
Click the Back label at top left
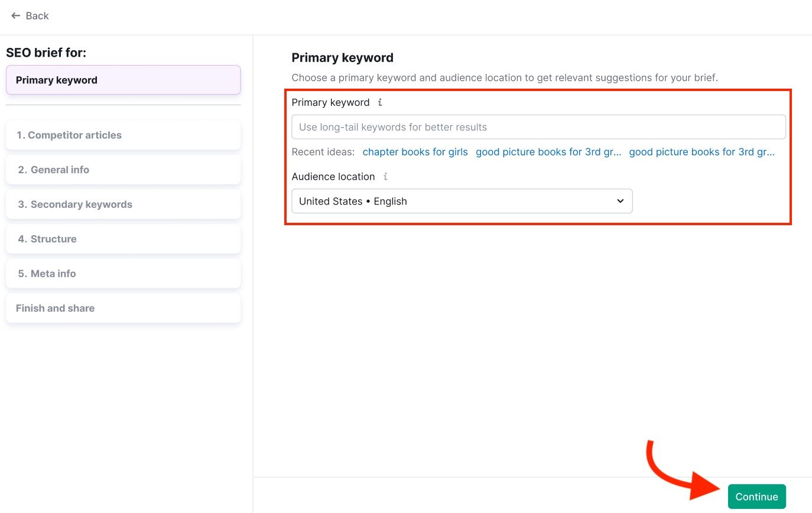[x=37, y=16]
